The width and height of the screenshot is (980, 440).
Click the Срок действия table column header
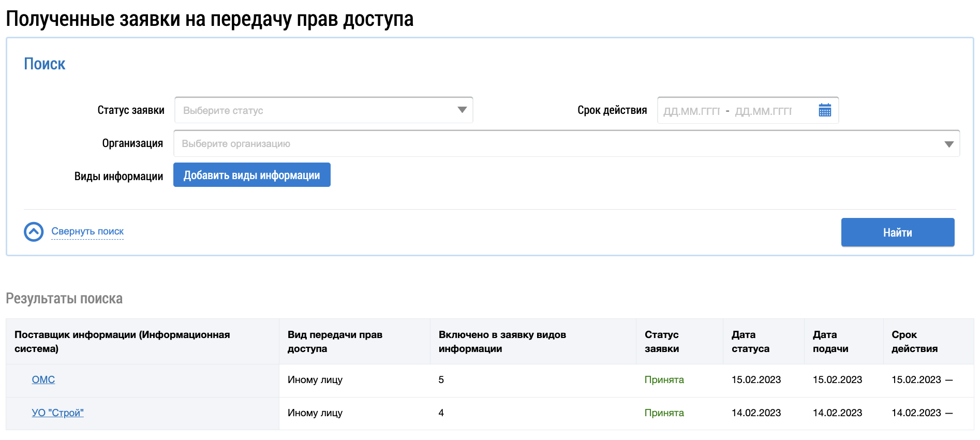914,342
